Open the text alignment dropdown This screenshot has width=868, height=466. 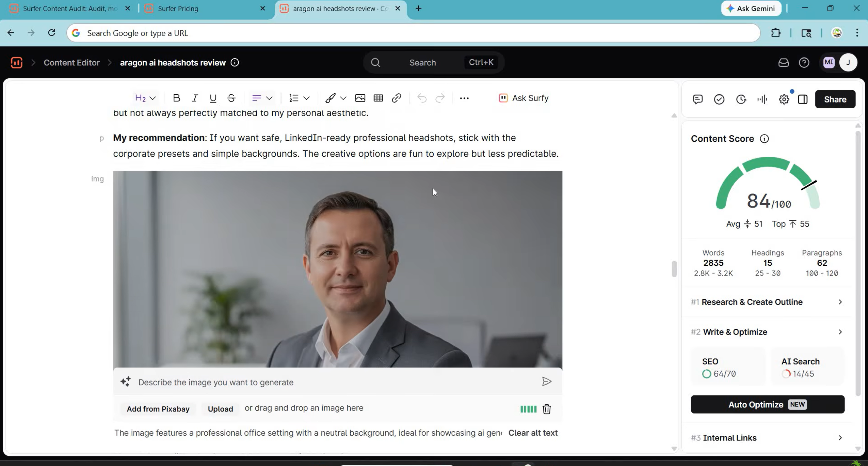261,98
